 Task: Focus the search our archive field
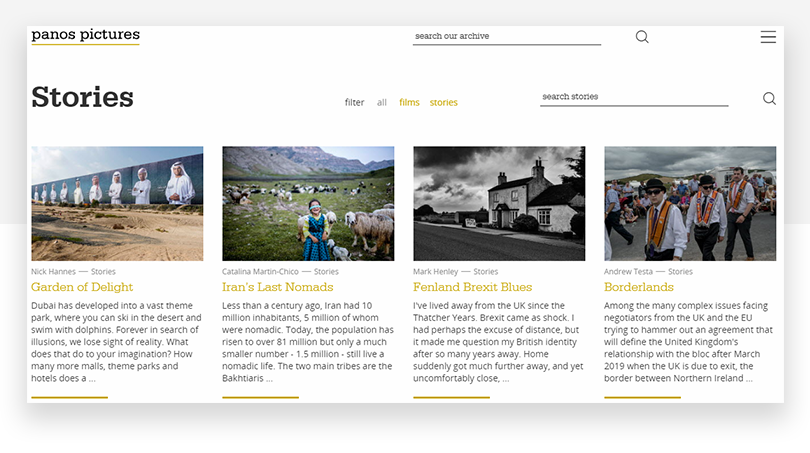(x=506, y=36)
